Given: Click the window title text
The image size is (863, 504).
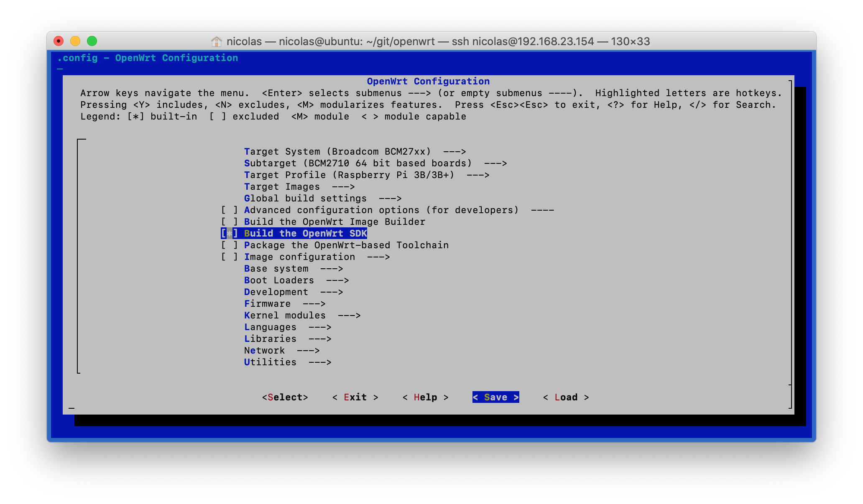Looking at the screenshot, I should click(438, 41).
